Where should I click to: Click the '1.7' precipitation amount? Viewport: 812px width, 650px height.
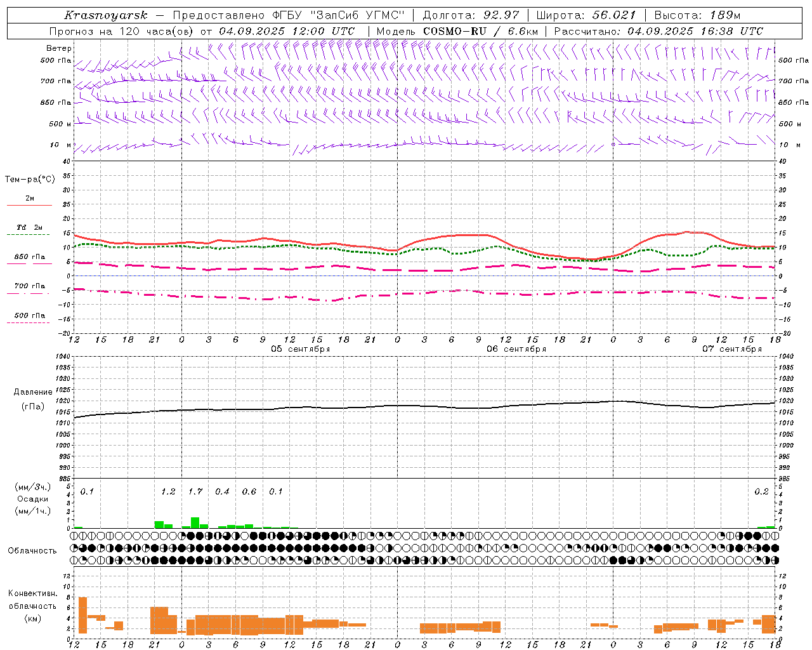click(x=195, y=492)
